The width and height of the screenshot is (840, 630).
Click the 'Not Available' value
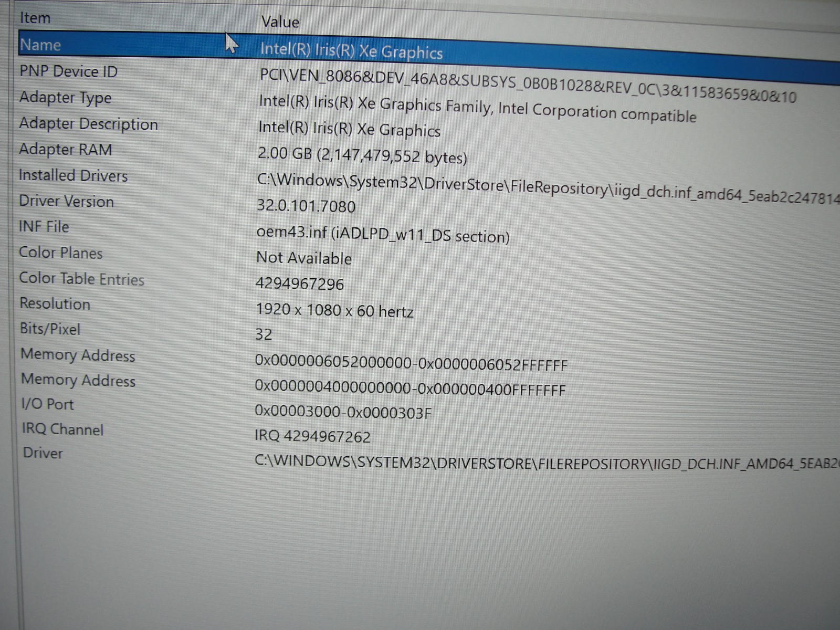(304, 258)
